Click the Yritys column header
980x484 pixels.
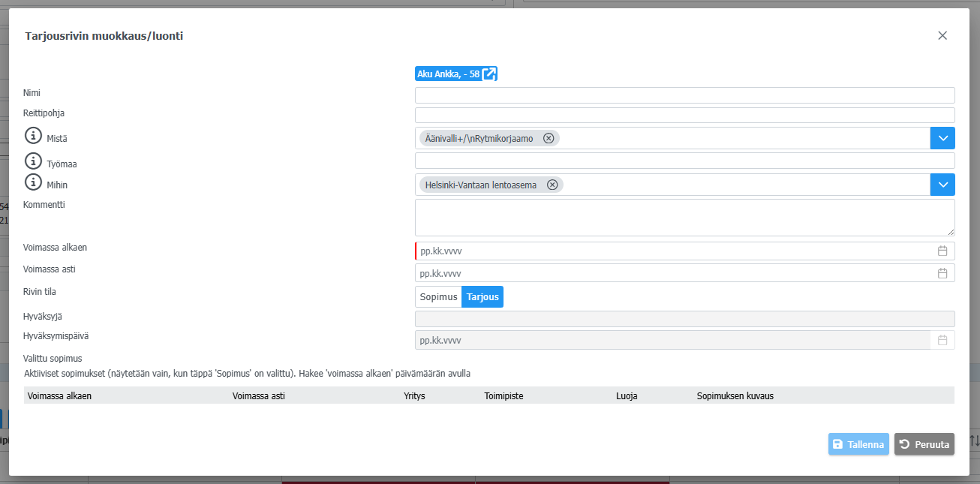[414, 395]
